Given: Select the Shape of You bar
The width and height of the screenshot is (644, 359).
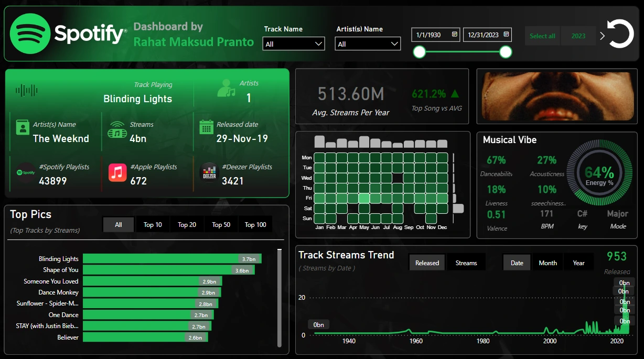Looking at the screenshot, I should [169, 270].
